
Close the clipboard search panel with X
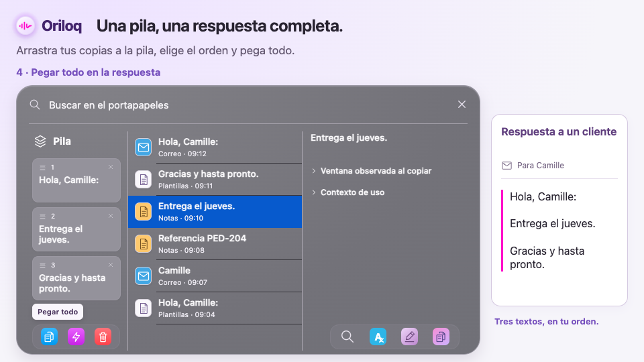(462, 105)
